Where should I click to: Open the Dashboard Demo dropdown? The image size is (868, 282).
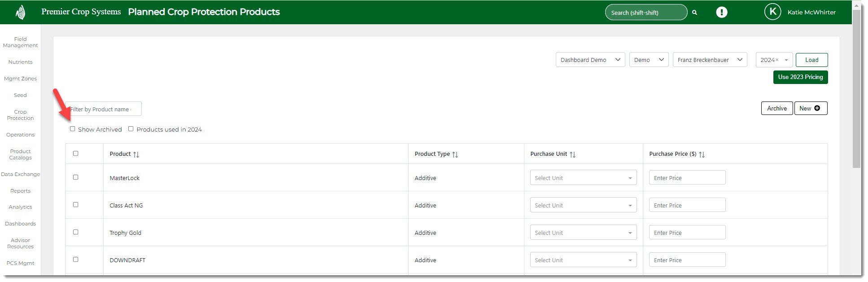click(x=590, y=60)
